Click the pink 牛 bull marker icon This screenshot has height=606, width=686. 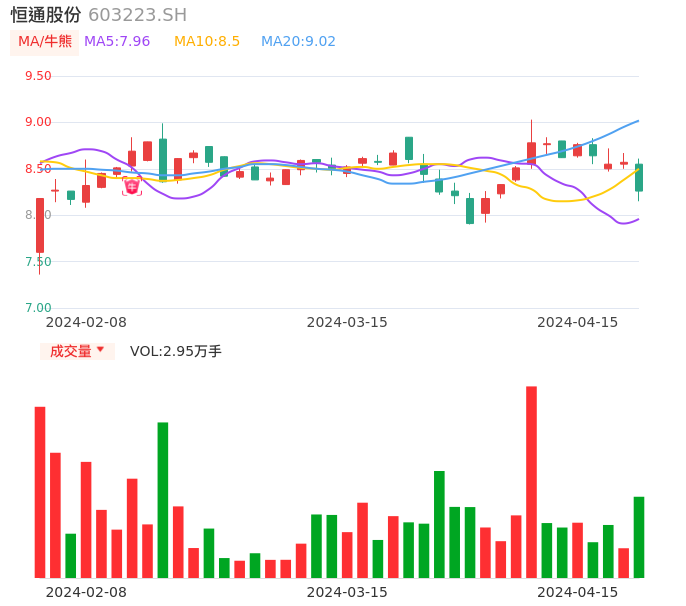pos(132,187)
